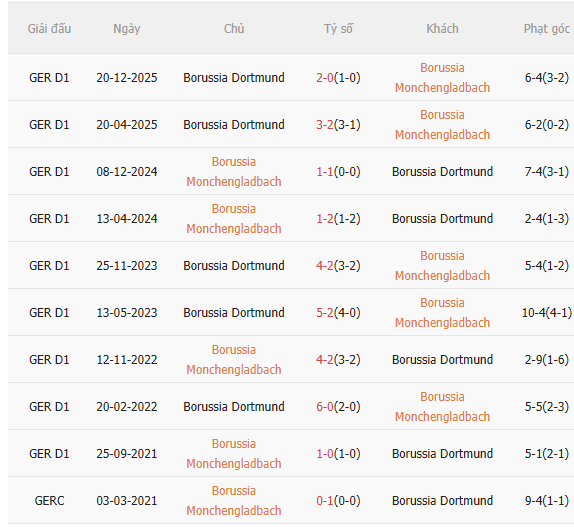The width and height of the screenshot is (574, 527).
Task: Click the 5-2 score on 13-05-2023
Action: coord(325,313)
